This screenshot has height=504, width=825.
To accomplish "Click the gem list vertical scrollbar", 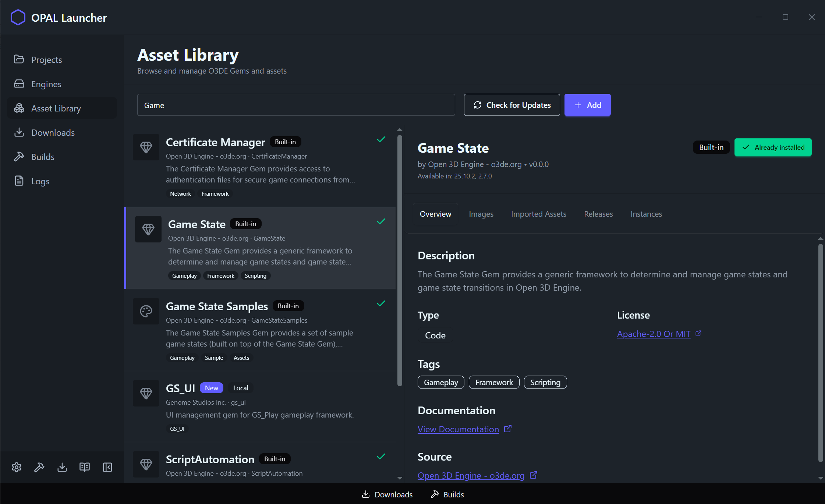I will click(400, 260).
